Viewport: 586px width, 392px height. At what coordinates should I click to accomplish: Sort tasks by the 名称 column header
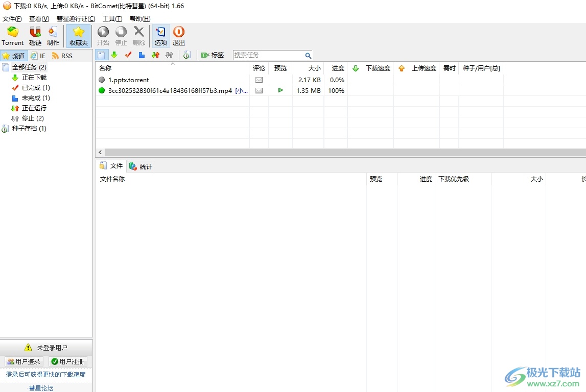tap(172, 68)
